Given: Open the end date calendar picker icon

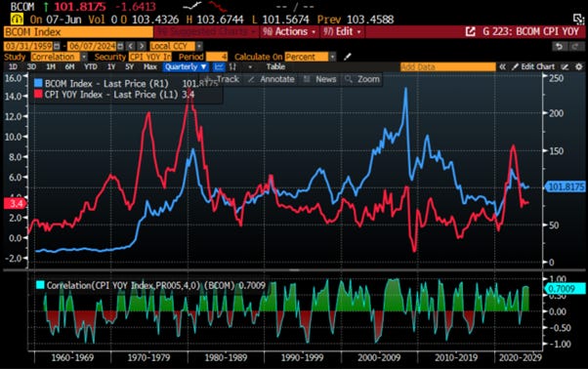Looking at the screenshot, I should (x=120, y=47).
